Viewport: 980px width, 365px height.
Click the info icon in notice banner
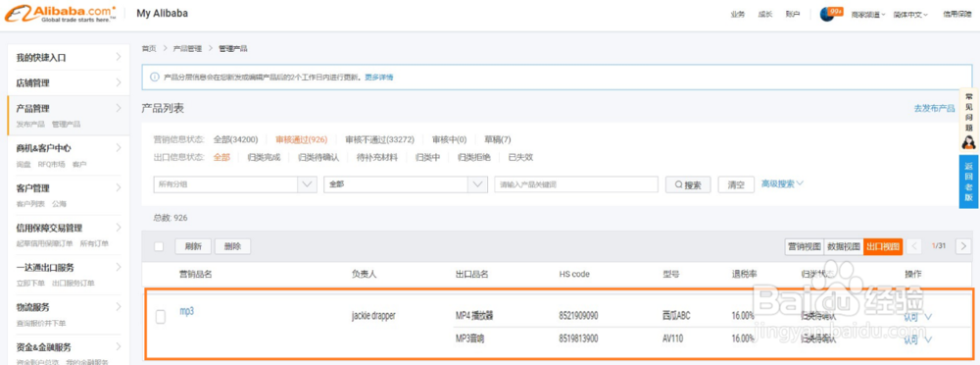[154, 77]
